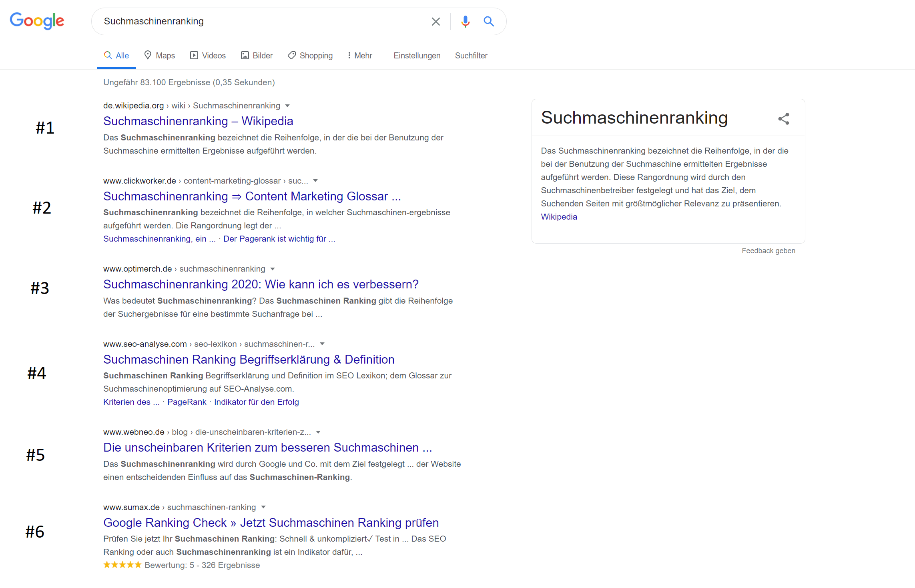Expand the seo-analyse.com result dropdown arrow
The image size is (915, 588).
(x=322, y=344)
